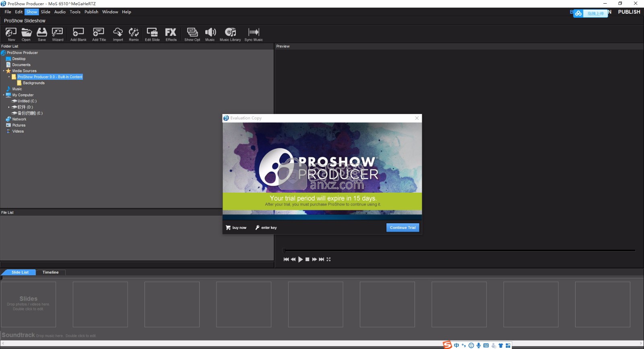644x349 pixels.
Task: Open the Music Library
Action: coord(230,34)
